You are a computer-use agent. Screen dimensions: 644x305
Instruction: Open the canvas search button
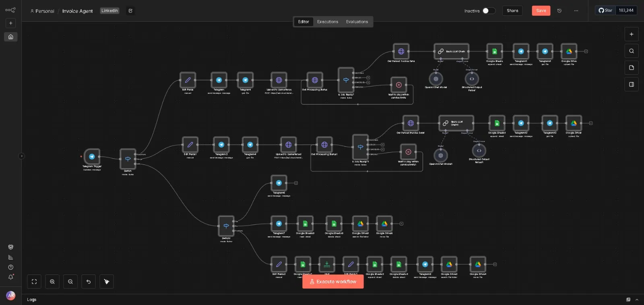coord(632,51)
